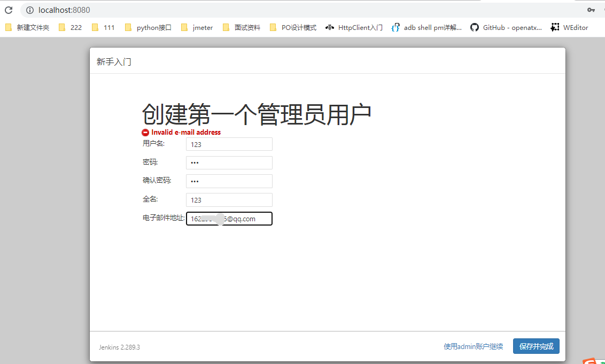Click the 电子邮件地址 email field
The width and height of the screenshot is (605, 364).
click(x=229, y=219)
